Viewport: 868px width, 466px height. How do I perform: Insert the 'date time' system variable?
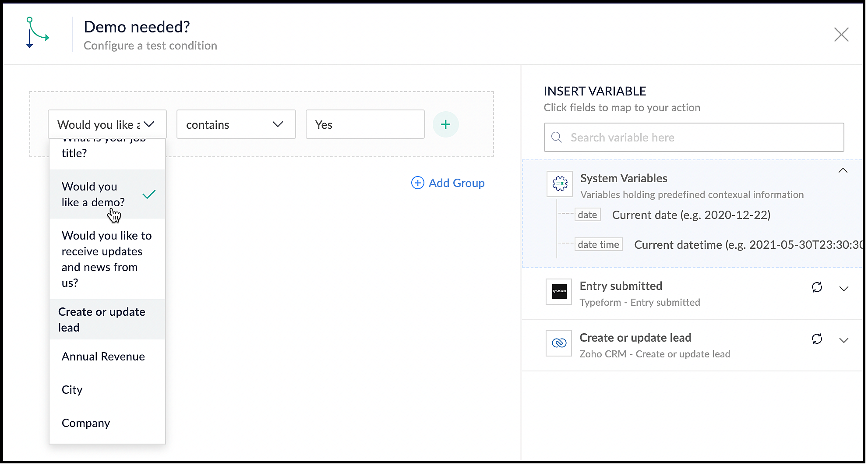click(598, 245)
